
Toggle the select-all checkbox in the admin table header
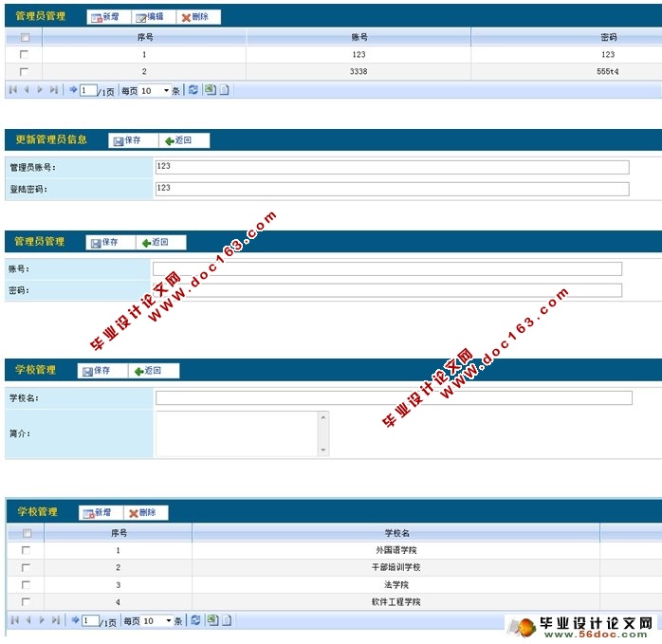25,37
